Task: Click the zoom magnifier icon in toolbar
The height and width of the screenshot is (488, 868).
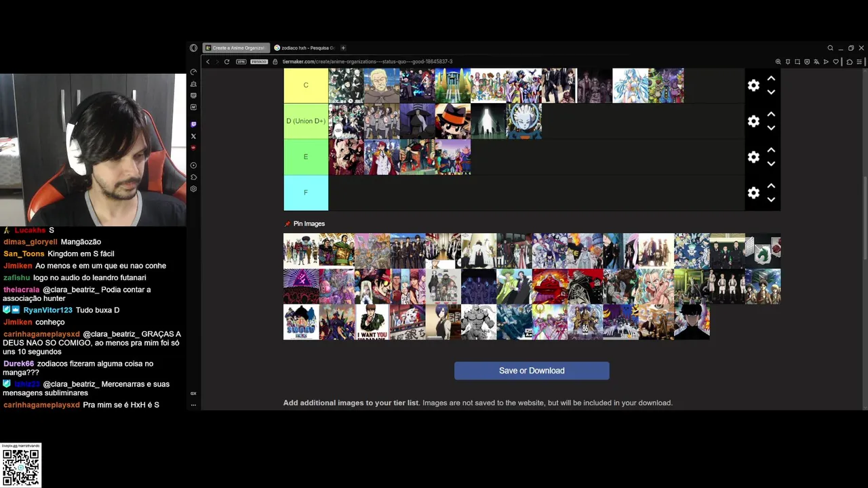Action: (778, 62)
